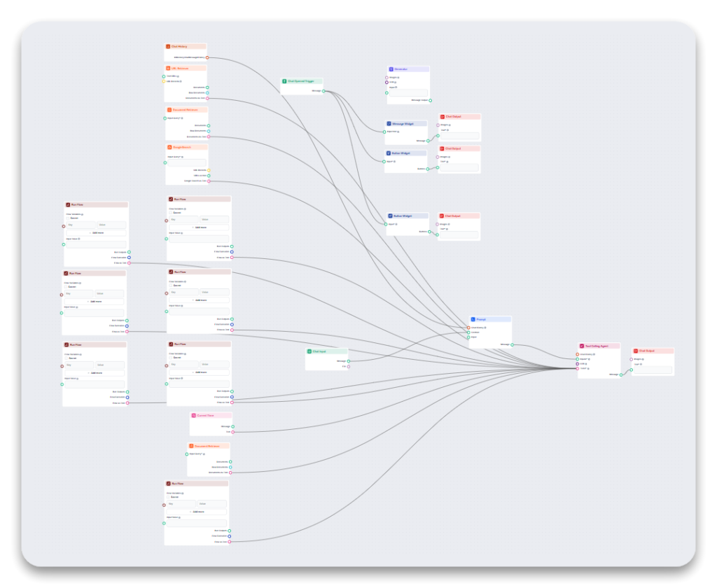This screenshot has height=588, width=717.
Task: Select the Tool Calling Agent icon
Action: tap(581, 346)
